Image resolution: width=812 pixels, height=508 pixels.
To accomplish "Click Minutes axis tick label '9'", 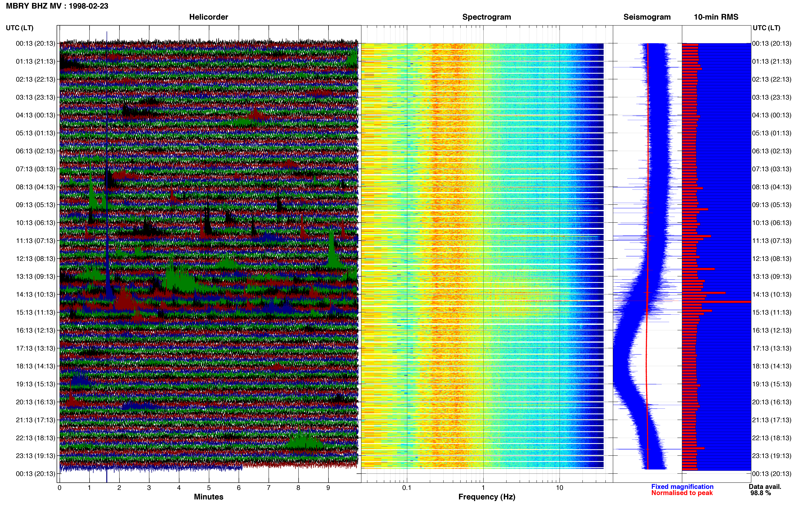I will (328, 487).
